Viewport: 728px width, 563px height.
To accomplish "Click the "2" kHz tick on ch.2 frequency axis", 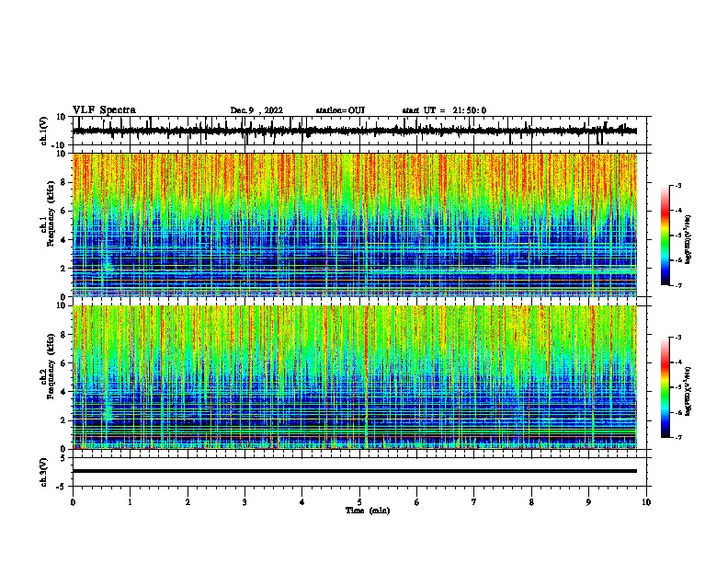I will [x=63, y=420].
